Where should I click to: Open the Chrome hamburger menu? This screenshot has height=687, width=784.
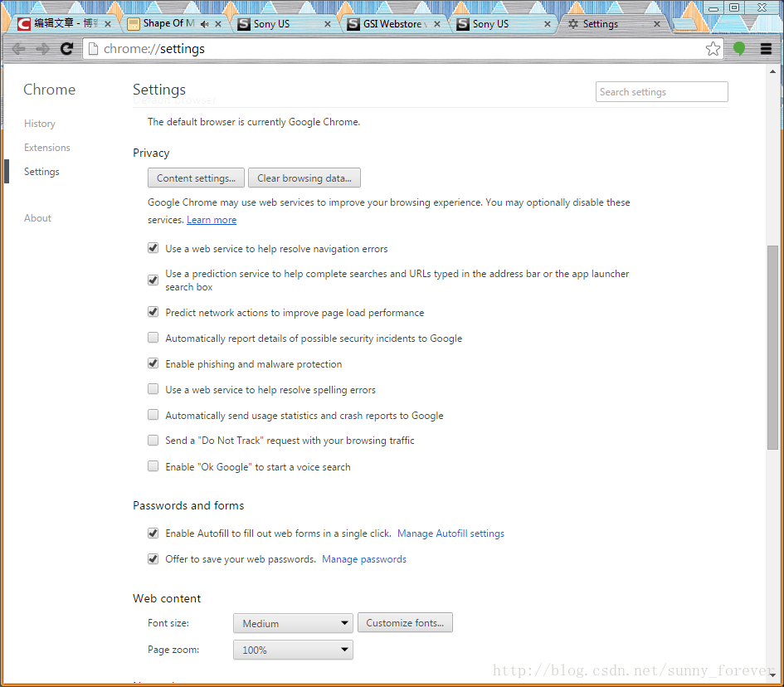766,48
